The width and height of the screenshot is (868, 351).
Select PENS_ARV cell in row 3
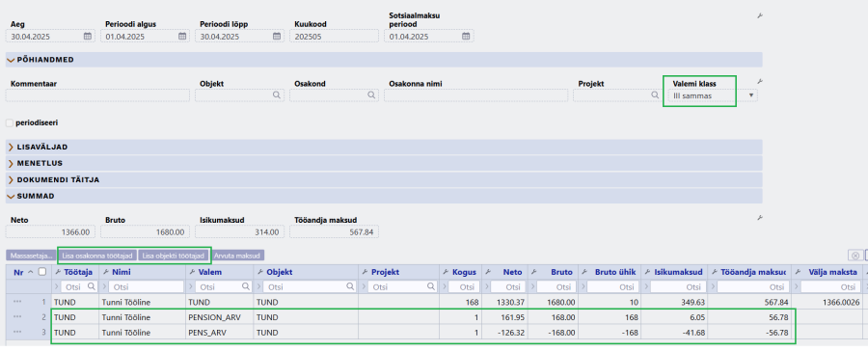click(x=219, y=333)
